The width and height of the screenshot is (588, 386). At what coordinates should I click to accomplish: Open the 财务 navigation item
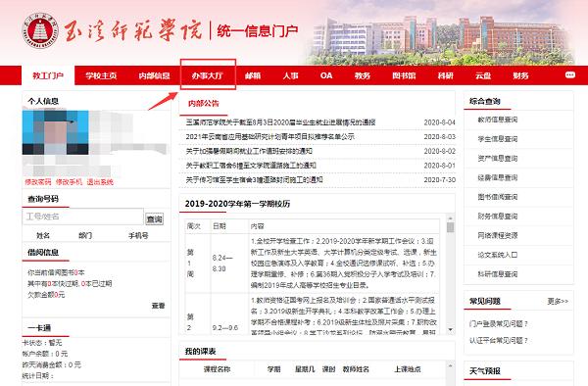point(520,75)
